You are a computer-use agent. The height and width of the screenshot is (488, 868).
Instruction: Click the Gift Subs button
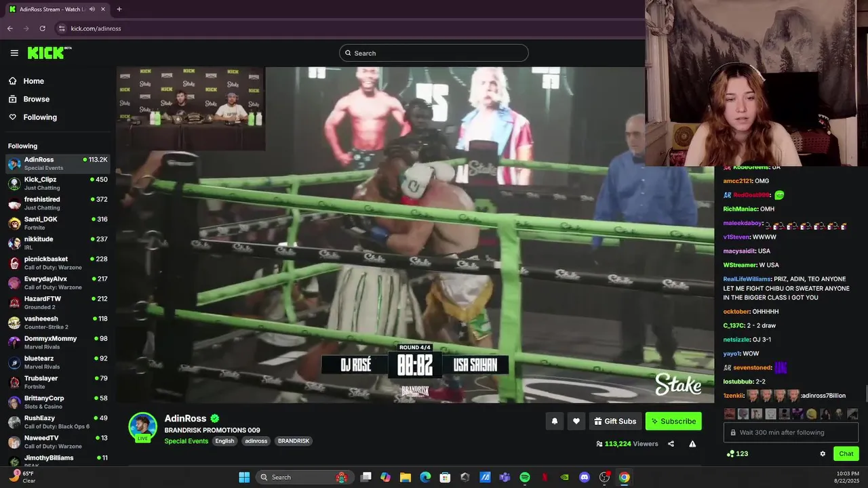click(615, 421)
